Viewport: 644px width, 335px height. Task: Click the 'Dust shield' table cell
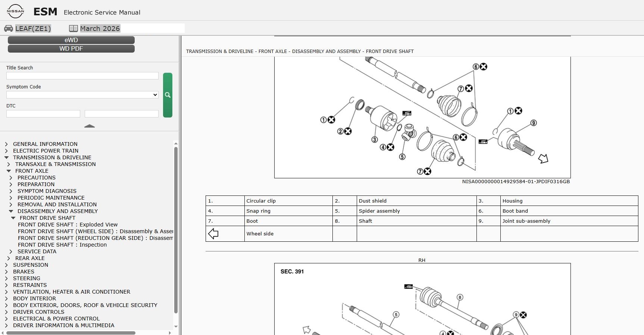click(x=416, y=201)
